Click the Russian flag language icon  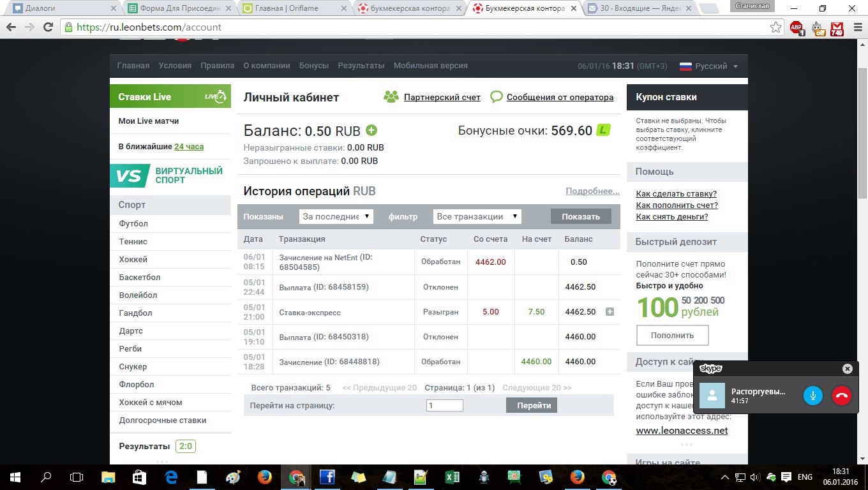point(686,66)
